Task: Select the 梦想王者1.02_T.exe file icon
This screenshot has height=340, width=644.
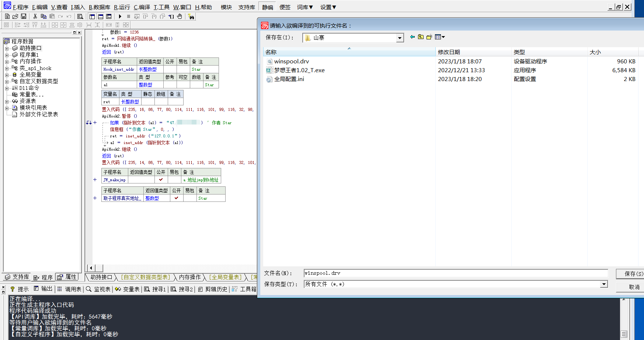Action: 269,70
